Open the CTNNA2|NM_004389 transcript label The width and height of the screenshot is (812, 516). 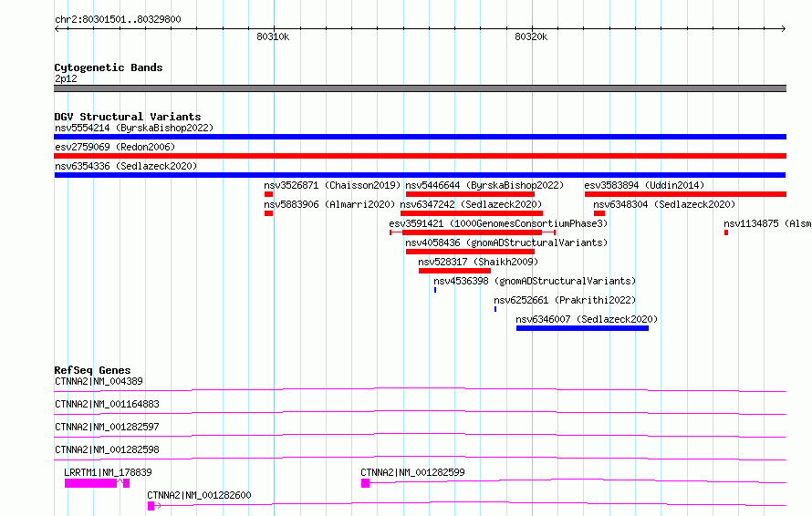tap(99, 381)
